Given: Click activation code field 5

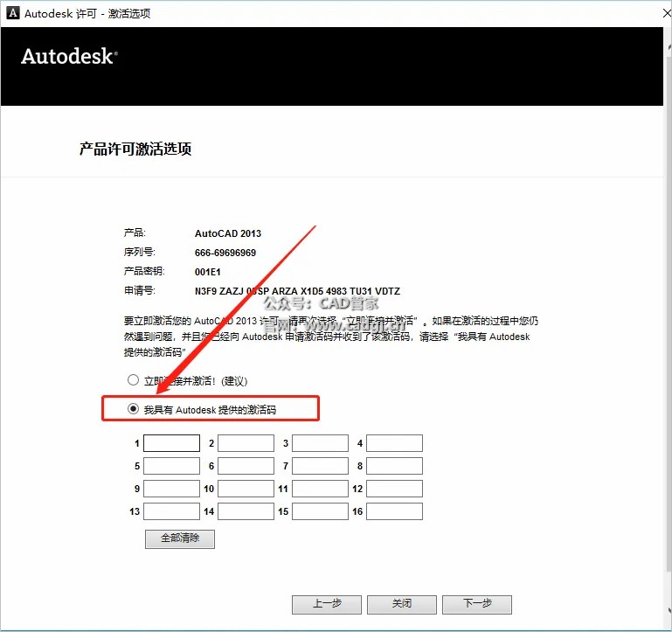Looking at the screenshot, I should (x=171, y=466).
